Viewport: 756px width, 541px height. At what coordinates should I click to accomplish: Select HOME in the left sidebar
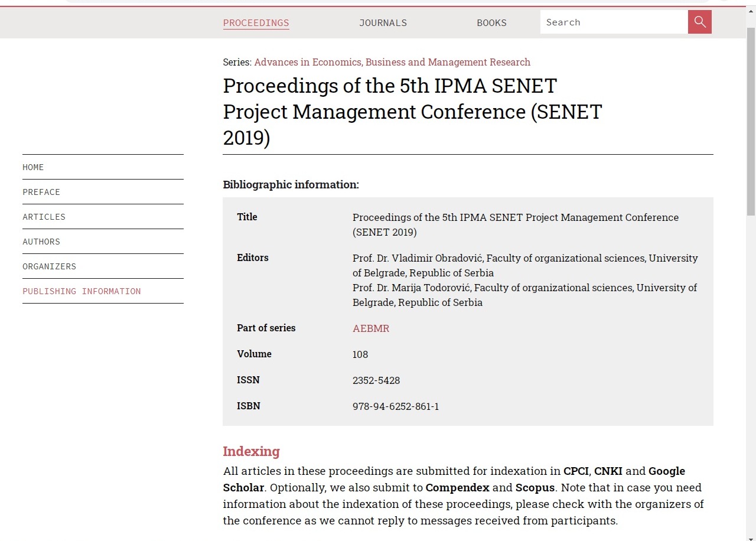pos(33,167)
